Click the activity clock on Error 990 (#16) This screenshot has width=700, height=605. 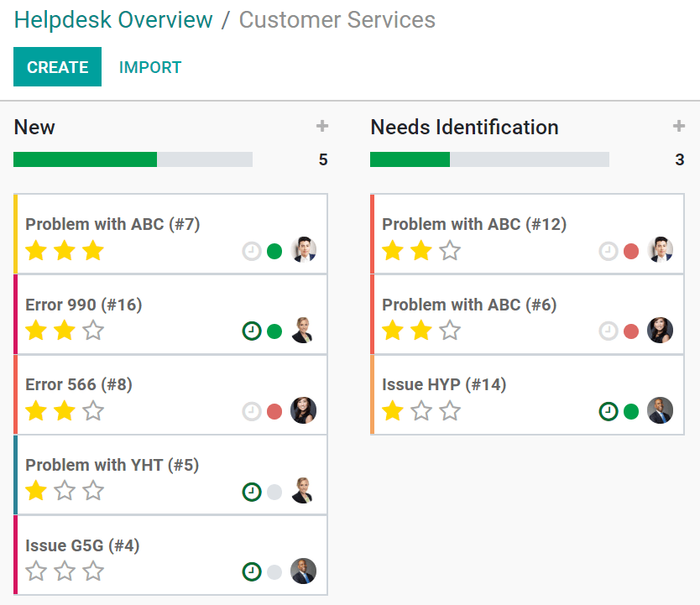(x=251, y=331)
